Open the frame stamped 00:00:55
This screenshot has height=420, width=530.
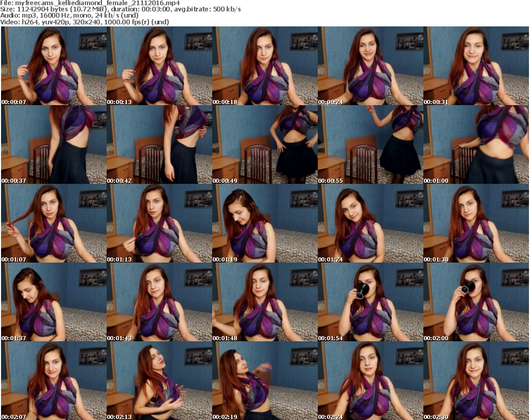pyautogui.click(x=371, y=144)
